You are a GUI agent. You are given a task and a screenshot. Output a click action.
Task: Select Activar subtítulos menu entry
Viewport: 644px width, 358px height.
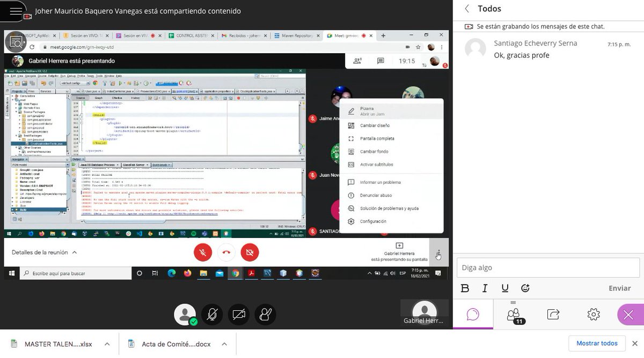pyautogui.click(x=392, y=165)
